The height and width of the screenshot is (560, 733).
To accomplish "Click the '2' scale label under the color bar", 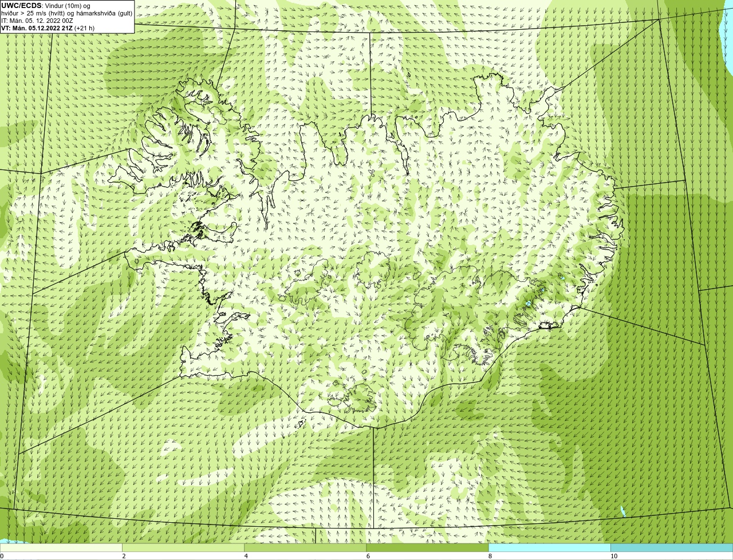I will (x=124, y=556).
